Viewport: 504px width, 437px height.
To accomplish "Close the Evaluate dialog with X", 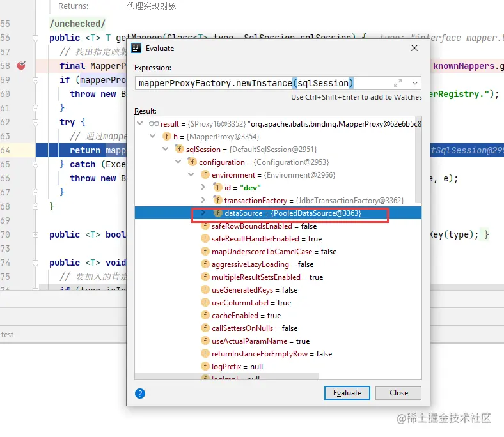I will pyautogui.click(x=414, y=48).
